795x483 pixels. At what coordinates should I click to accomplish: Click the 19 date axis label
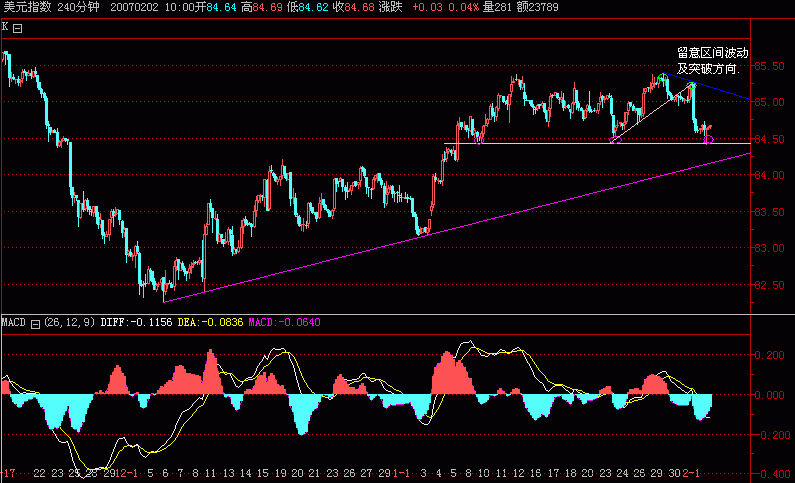point(280,473)
